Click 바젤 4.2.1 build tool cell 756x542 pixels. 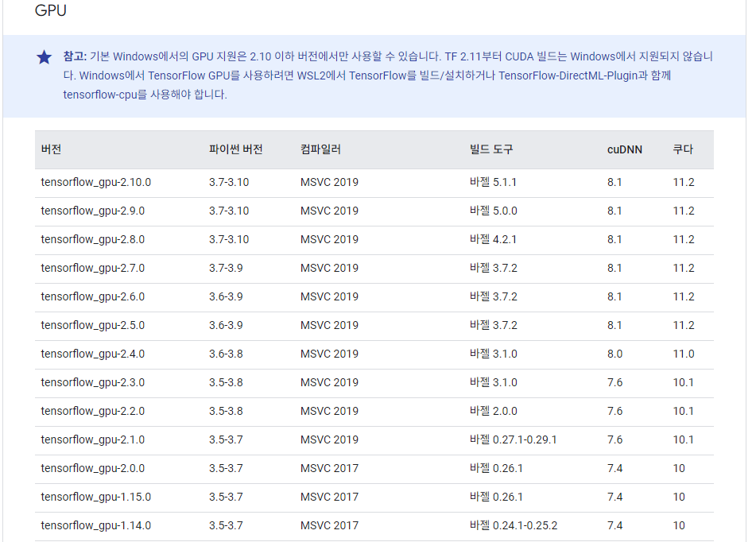493,238
